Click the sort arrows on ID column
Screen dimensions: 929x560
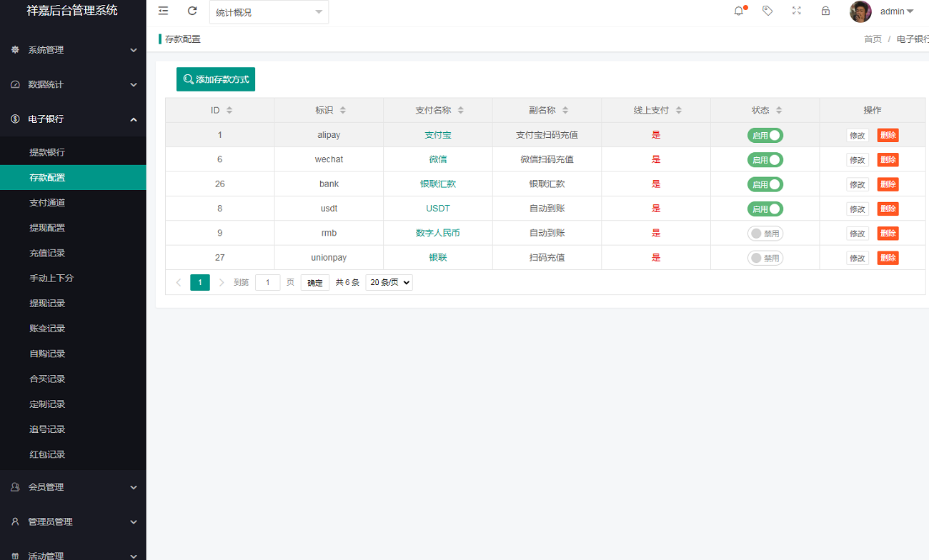pyautogui.click(x=229, y=110)
